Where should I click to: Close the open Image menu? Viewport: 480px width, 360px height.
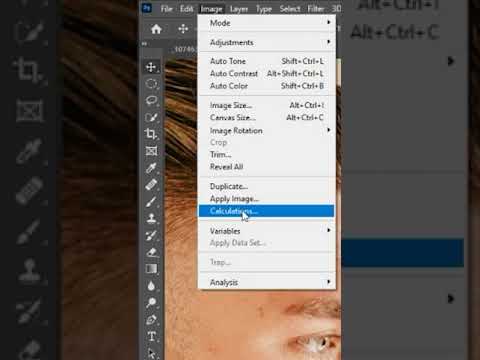211,9
